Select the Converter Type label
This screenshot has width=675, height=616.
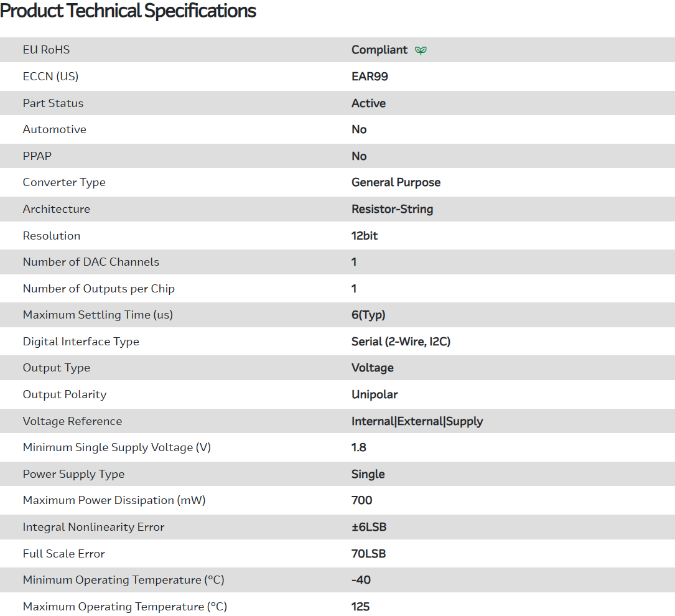coord(64,182)
